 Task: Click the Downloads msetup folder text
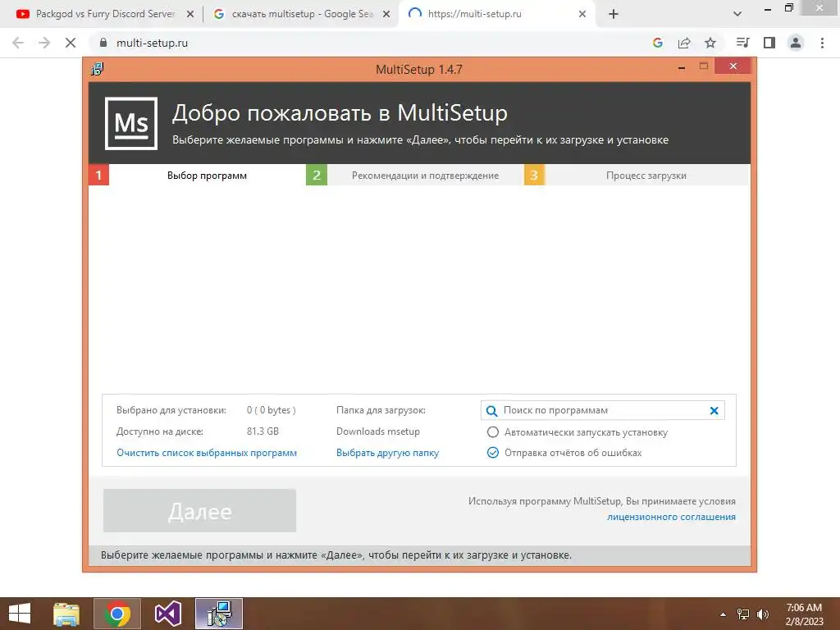[x=378, y=431]
